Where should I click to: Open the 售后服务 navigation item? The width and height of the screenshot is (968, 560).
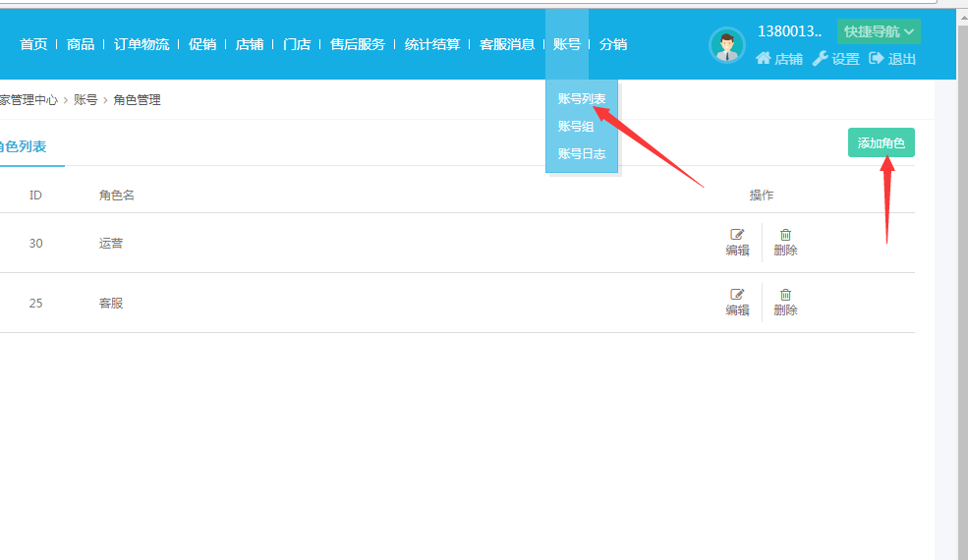point(358,44)
